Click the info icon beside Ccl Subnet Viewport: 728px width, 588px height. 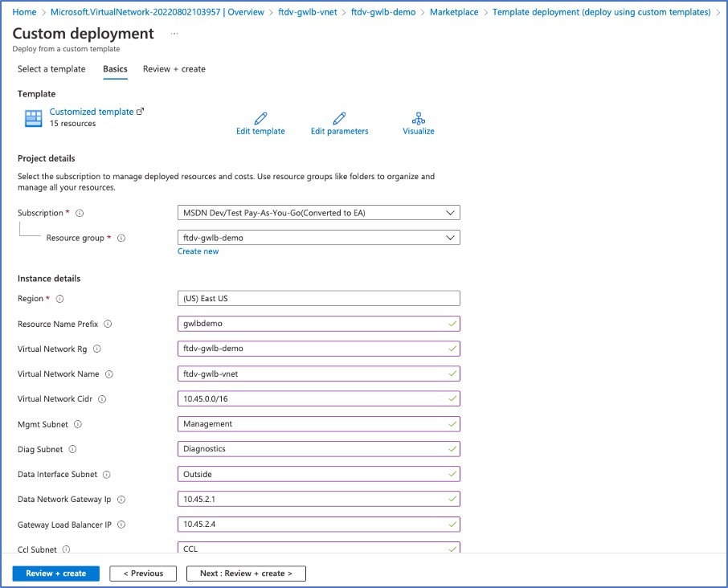(x=67, y=549)
